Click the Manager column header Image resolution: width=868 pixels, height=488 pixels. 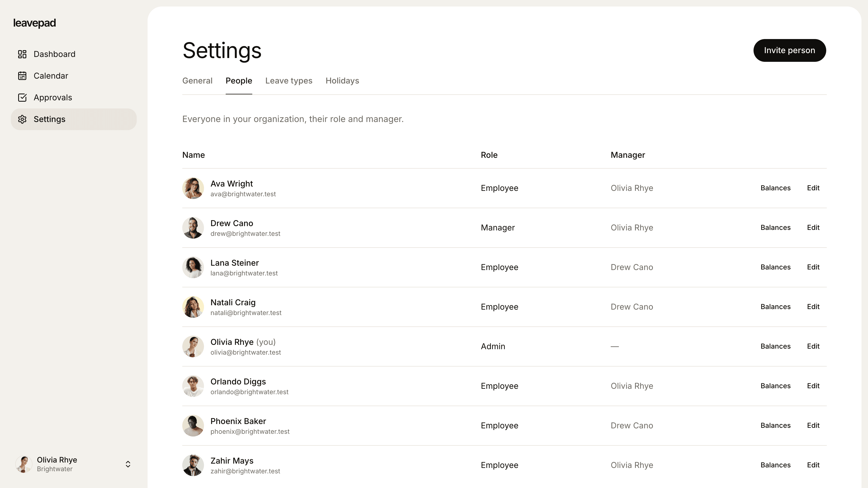tap(628, 155)
